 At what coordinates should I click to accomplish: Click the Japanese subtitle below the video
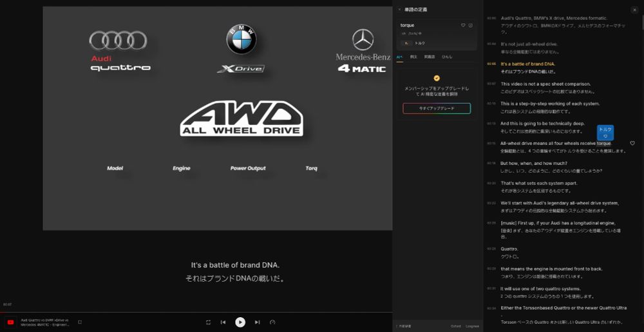(x=235, y=278)
